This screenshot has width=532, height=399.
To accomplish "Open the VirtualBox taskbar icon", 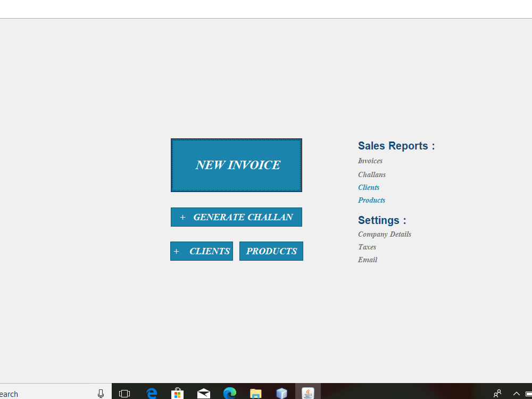I will tap(282, 393).
